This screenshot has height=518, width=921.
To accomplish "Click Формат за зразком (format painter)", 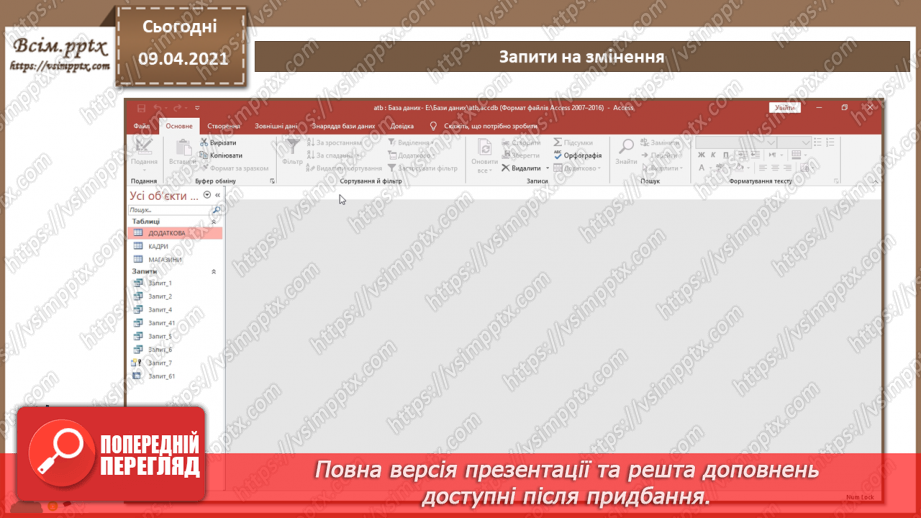I will (x=234, y=169).
